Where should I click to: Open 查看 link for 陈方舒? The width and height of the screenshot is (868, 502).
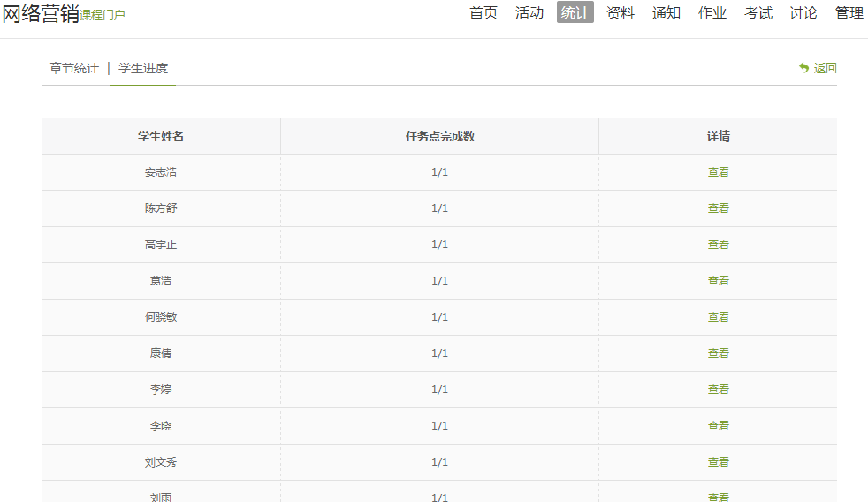point(718,209)
